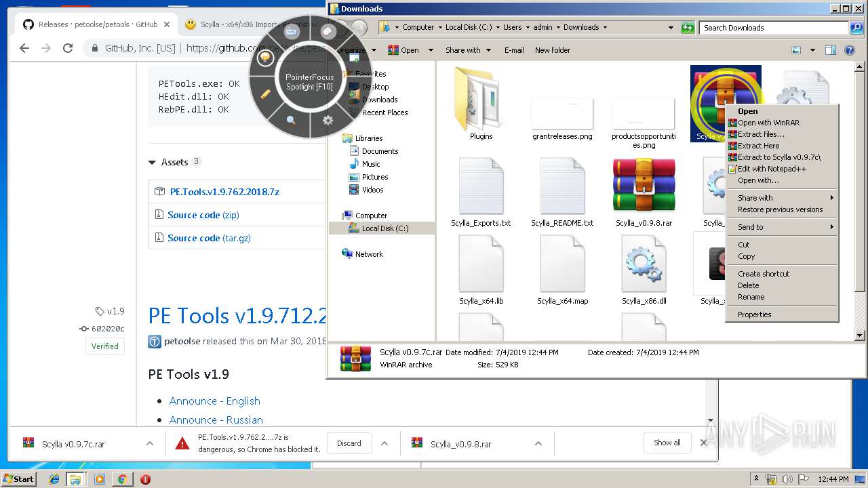This screenshot has width=868, height=488.
Task: Click Show all downloads button
Action: pos(667,443)
